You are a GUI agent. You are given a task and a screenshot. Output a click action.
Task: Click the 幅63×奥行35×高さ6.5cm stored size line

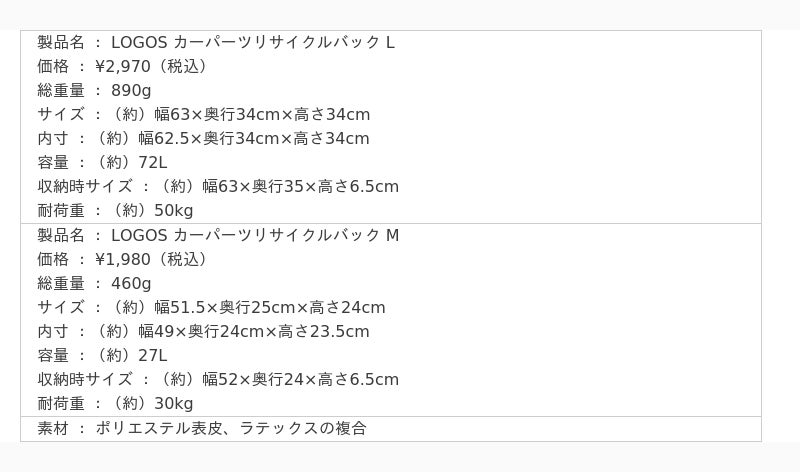tap(218, 186)
